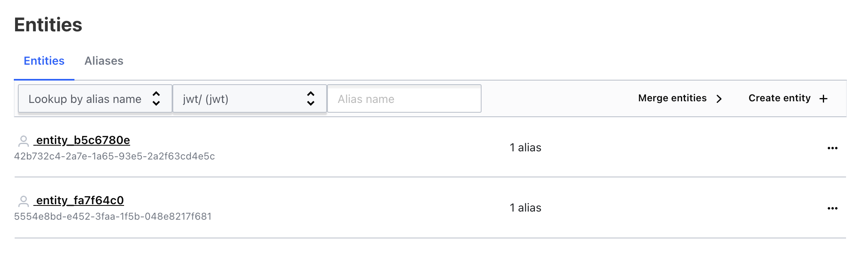Switch to the Aliases tab
The width and height of the screenshot is (868, 262).
coord(104,61)
